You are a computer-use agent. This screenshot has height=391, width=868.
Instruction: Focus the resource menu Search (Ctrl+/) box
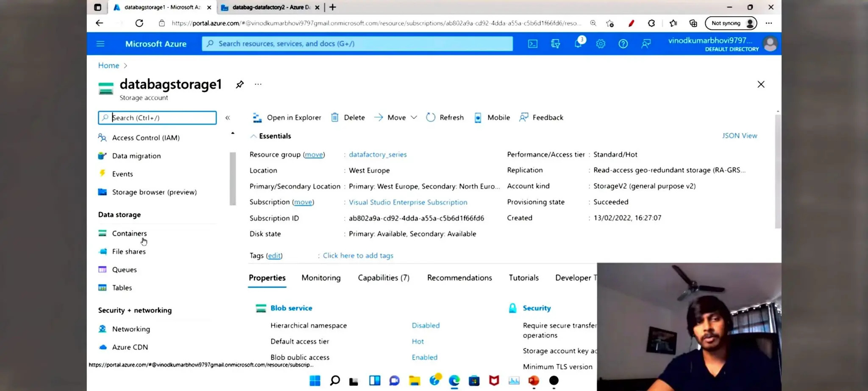point(157,118)
